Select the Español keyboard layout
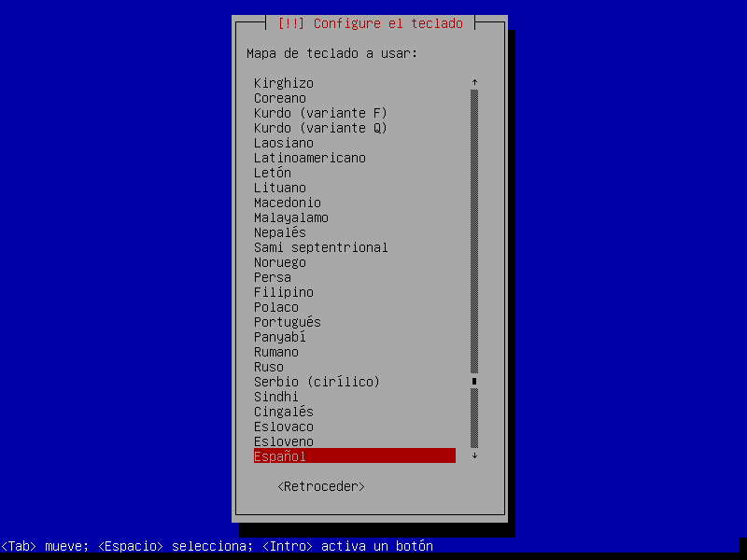 [355, 455]
